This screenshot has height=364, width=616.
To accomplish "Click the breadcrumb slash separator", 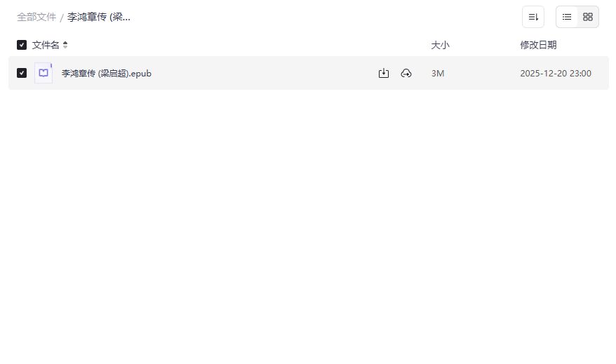I will pos(62,18).
